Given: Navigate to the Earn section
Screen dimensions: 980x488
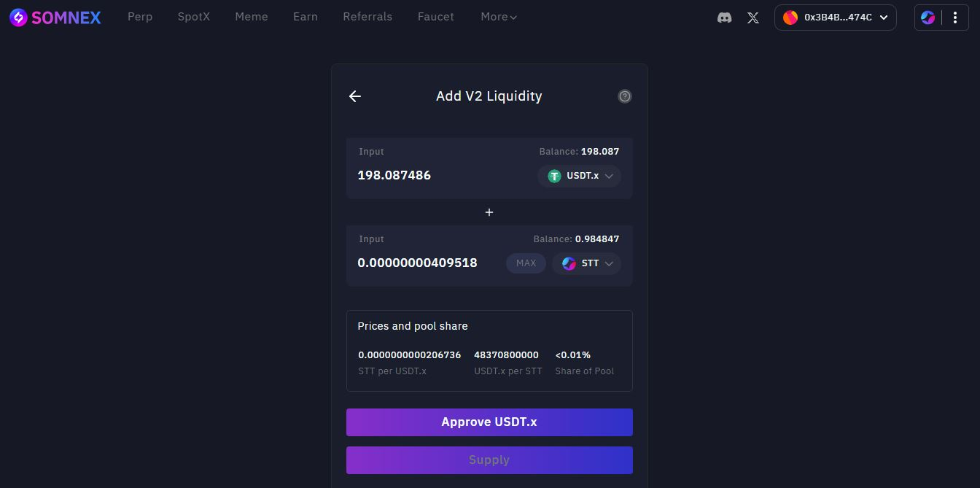Looking at the screenshot, I should 306,17.
